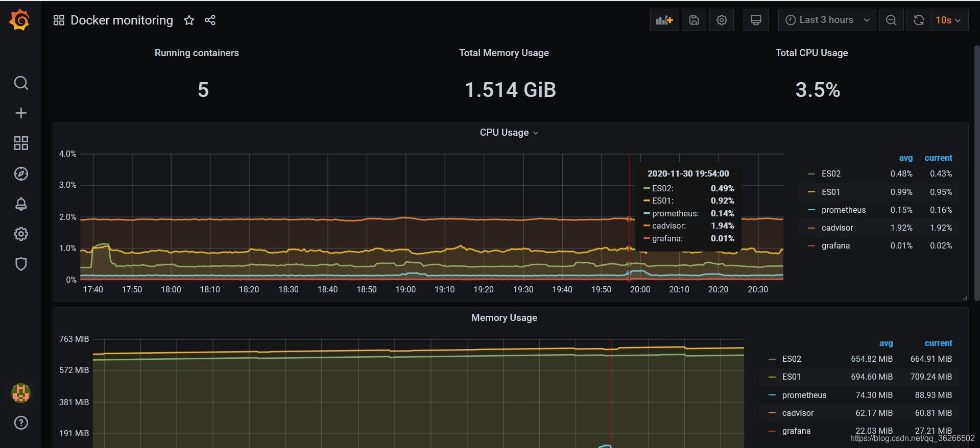
Task: Change ES01 line color in Memory legend
Action: [x=772, y=377]
